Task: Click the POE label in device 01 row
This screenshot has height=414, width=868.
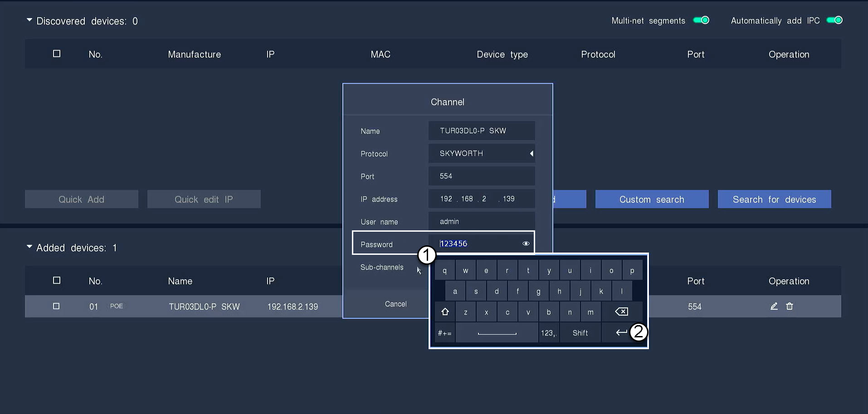Action: (117, 306)
